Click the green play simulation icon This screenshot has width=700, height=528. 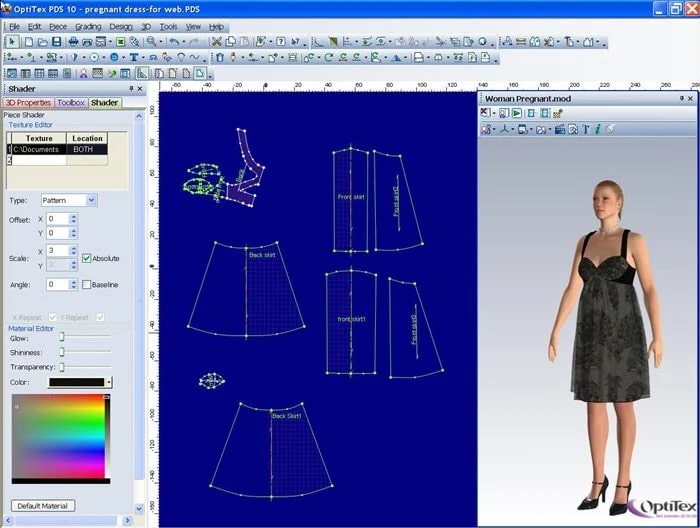click(517, 113)
